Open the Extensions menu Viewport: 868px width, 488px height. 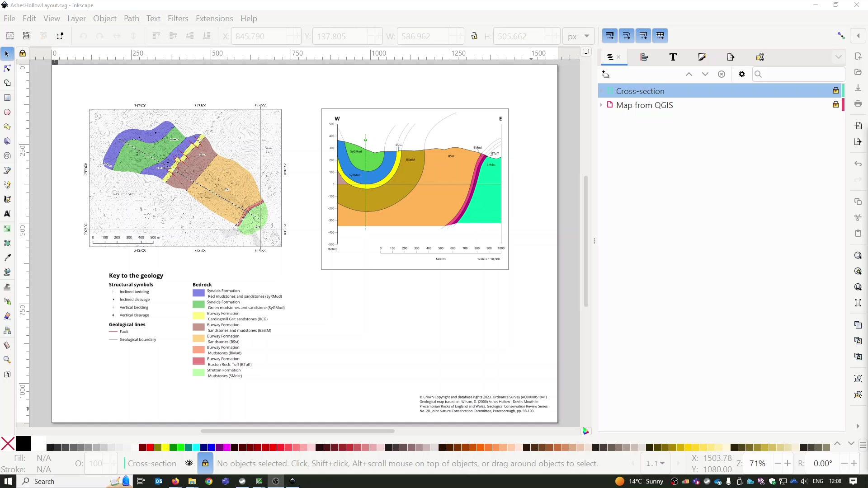coord(214,19)
